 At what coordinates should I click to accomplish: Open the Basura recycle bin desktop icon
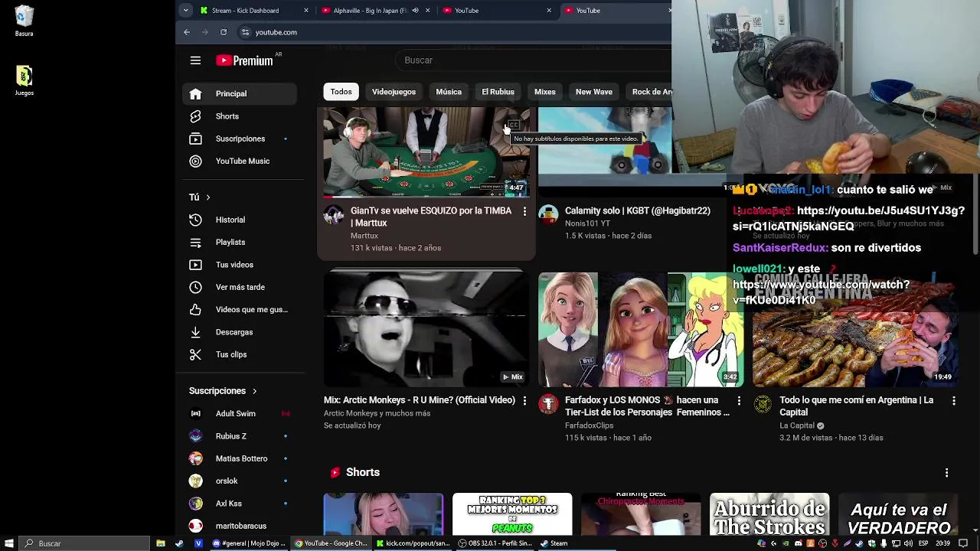point(24,21)
